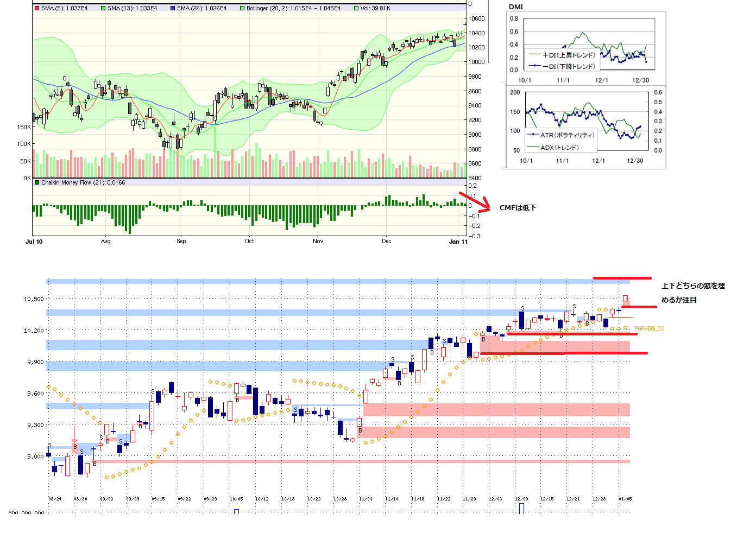Click the +DI (上昇トレンド) legend entry
The height and width of the screenshot is (558, 756).
click(x=563, y=55)
